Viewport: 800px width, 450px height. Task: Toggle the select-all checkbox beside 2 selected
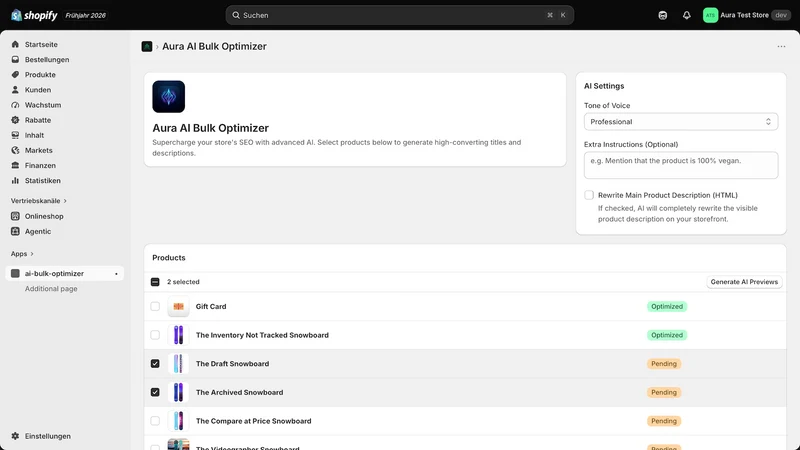click(x=155, y=282)
